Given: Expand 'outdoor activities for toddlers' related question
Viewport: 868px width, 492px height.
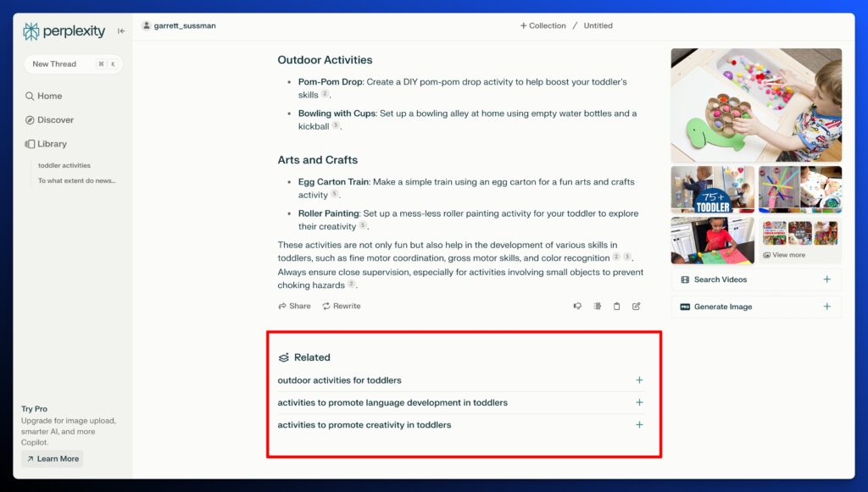Looking at the screenshot, I should coord(639,380).
